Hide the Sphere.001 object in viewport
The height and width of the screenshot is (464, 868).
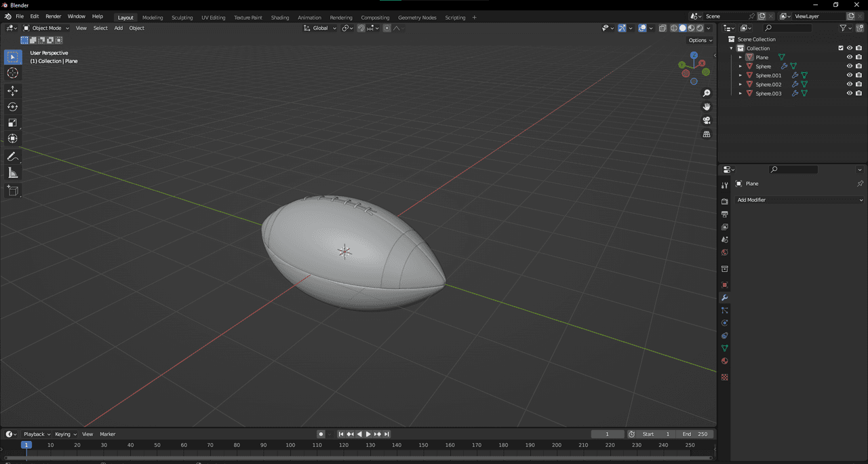(849, 75)
